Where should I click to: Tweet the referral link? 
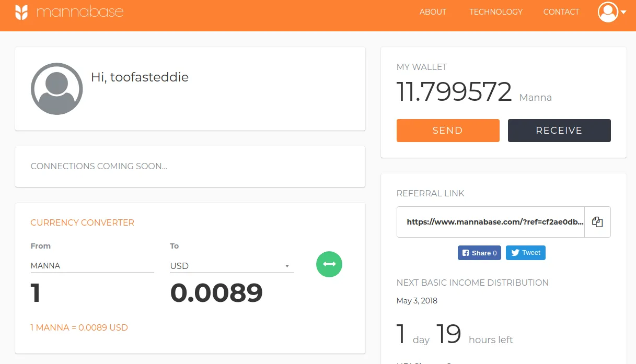[525, 253]
